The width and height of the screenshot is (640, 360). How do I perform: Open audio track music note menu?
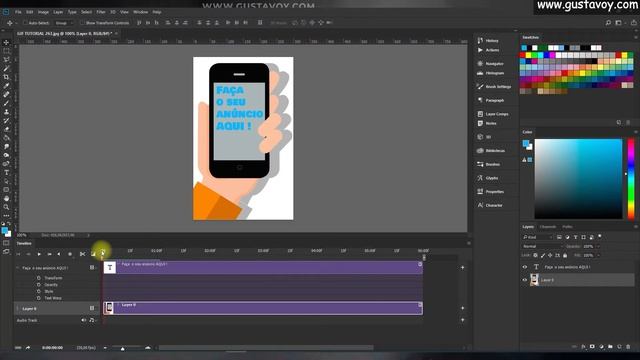click(92, 320)
